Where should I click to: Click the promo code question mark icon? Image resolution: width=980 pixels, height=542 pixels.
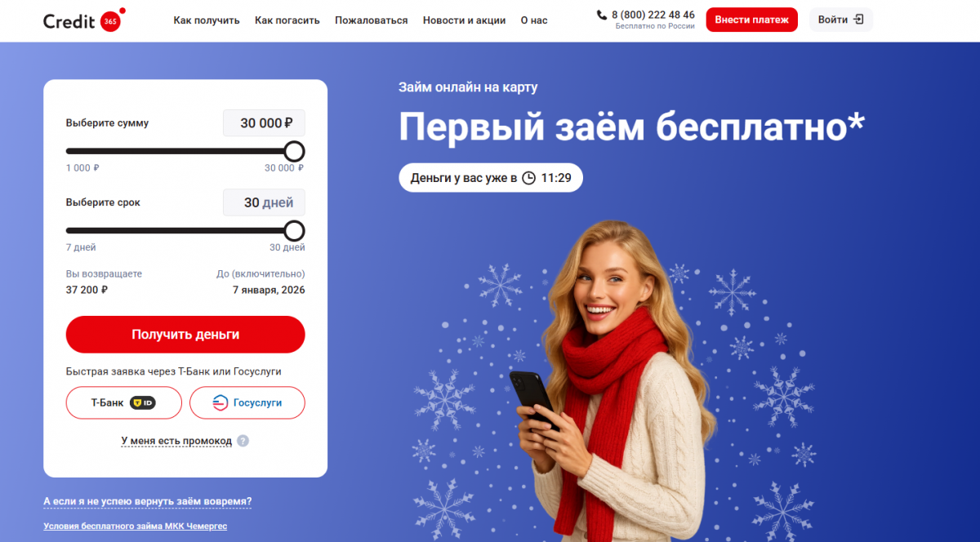click(x=243, y=441)
